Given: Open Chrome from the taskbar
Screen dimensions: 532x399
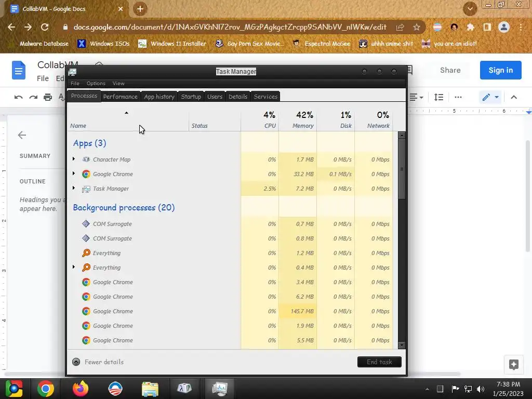Looking at the screenshot, I should [46, 389].
